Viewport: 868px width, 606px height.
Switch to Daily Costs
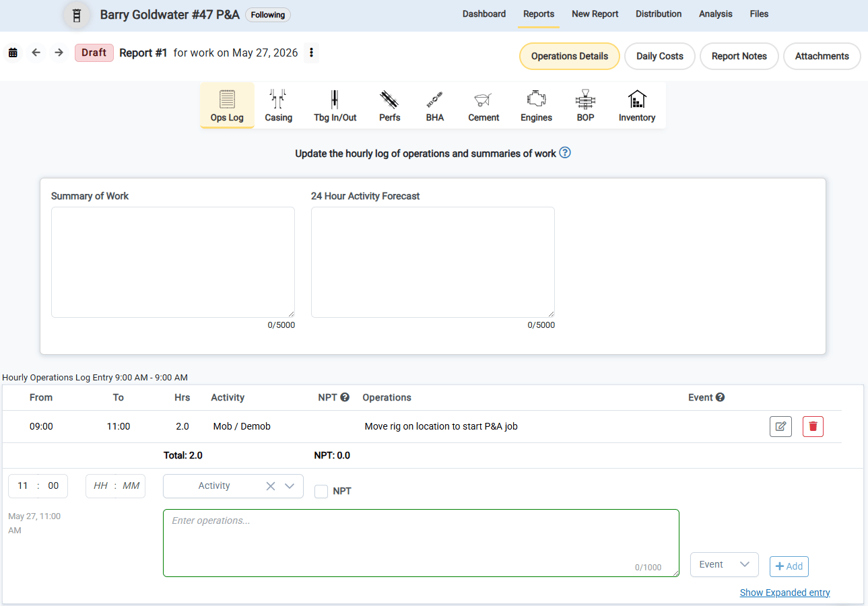[x=660, y=56]
